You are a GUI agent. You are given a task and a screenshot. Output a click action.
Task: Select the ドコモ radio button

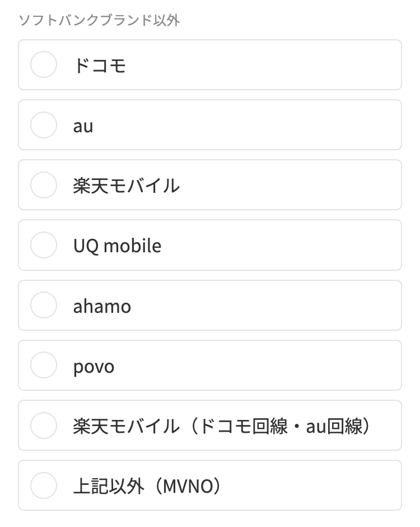pyautogui.click(x=44, y=64)
